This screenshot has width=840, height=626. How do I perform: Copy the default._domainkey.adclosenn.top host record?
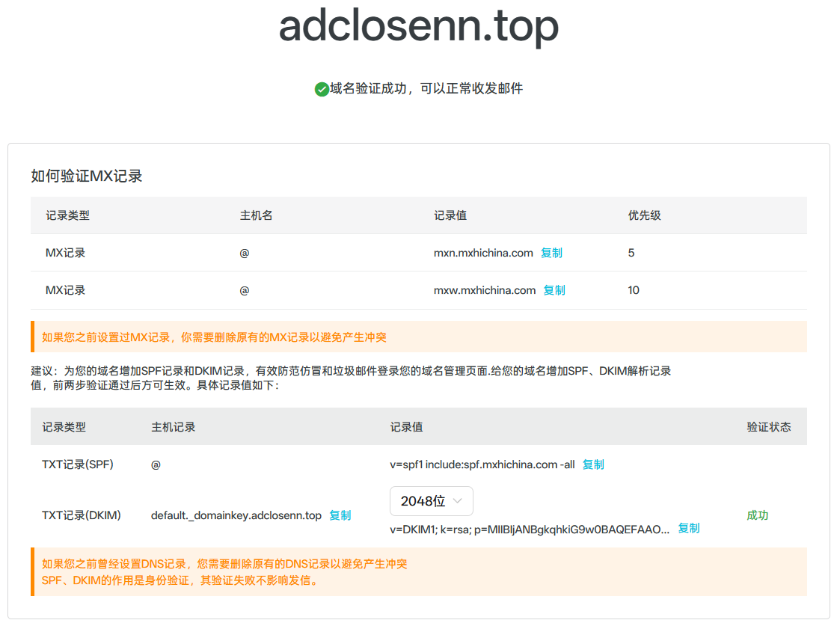[340, 515]
